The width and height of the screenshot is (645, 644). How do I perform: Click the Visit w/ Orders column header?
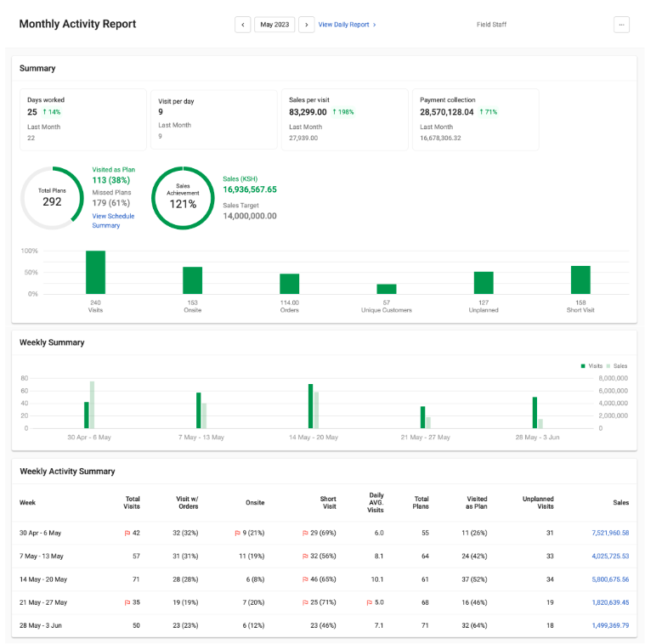point(188,502)
